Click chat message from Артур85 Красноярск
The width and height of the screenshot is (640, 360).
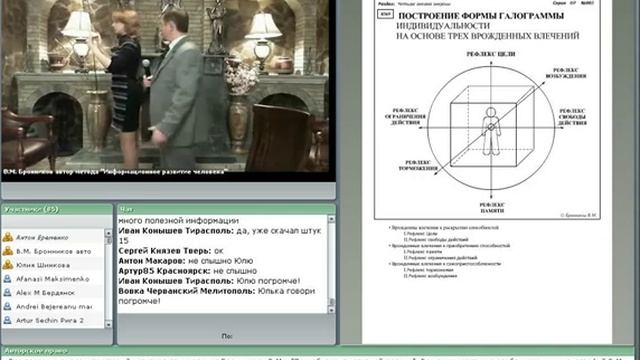coord(187,271)
